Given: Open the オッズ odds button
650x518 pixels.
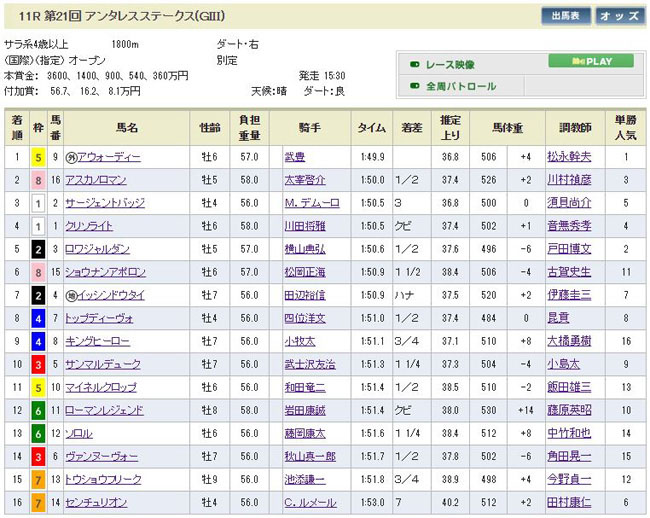Looking at the screenshot, I should [621, 16].
